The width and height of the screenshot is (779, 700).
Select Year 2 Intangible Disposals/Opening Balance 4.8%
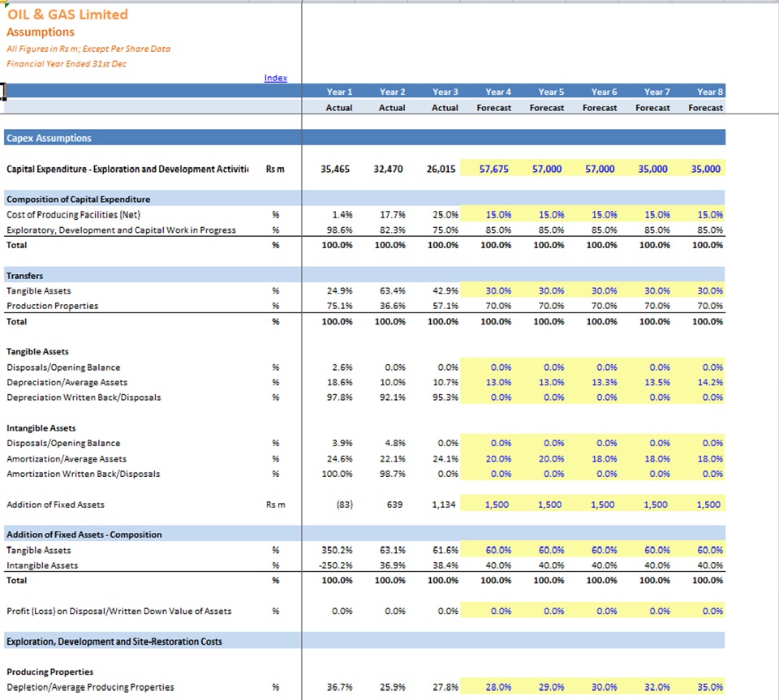pyautogui.click(x=395, y=443)
